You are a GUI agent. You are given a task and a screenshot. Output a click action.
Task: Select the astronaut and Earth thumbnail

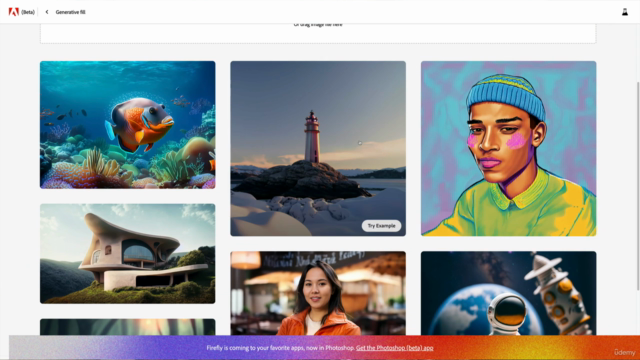tap(509, 293)
